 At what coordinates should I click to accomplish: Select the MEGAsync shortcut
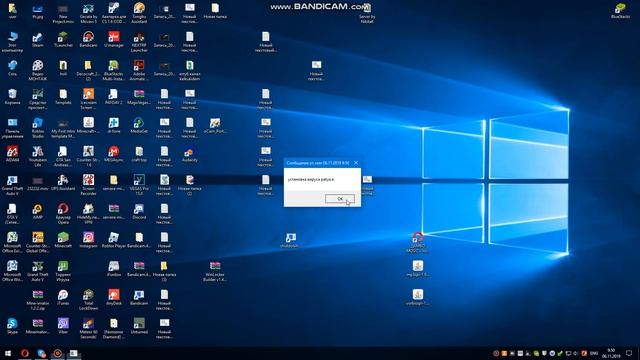tap(113, 154)
